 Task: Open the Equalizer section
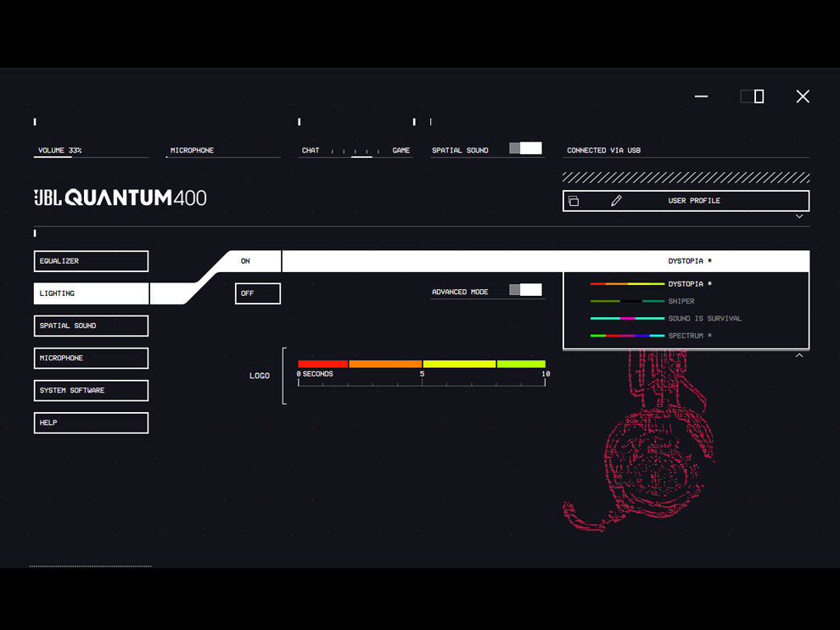coord(91,261)
